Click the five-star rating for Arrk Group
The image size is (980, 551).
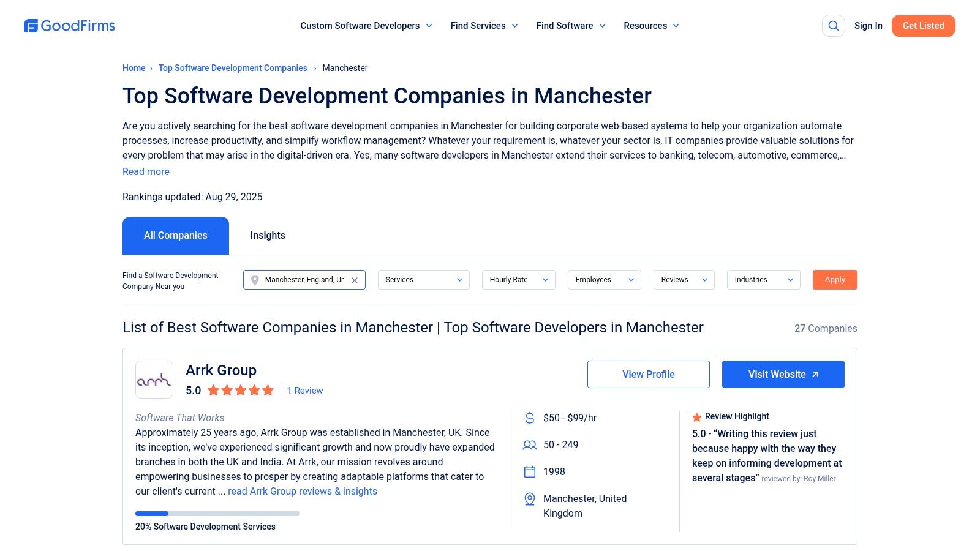[x=241, y=391]
